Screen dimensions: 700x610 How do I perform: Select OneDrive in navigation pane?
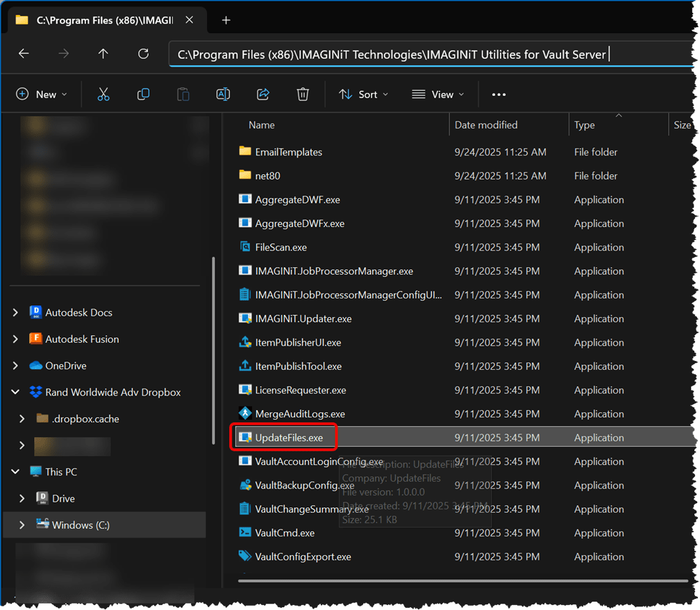coord(65,366)
